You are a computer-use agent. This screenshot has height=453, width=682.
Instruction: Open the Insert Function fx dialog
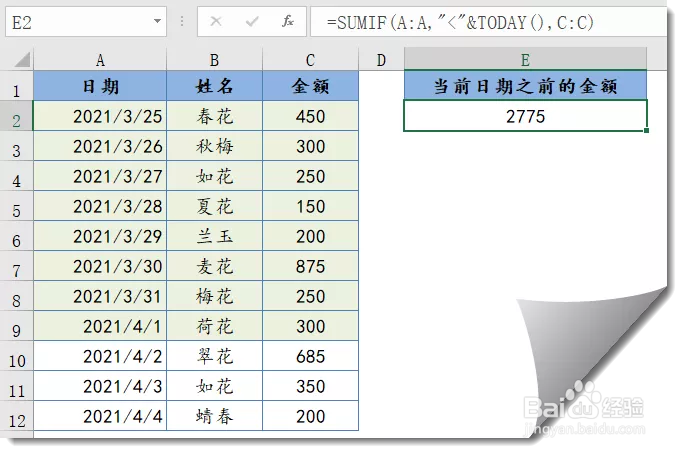pos(288,21)
